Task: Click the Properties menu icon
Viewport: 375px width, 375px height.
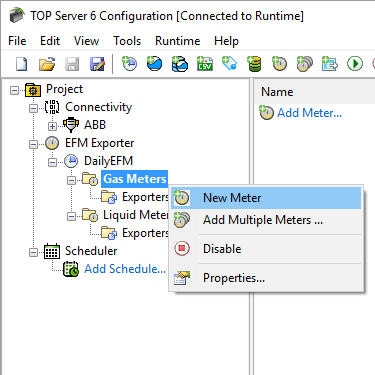Action: click(x=182, y=278)
